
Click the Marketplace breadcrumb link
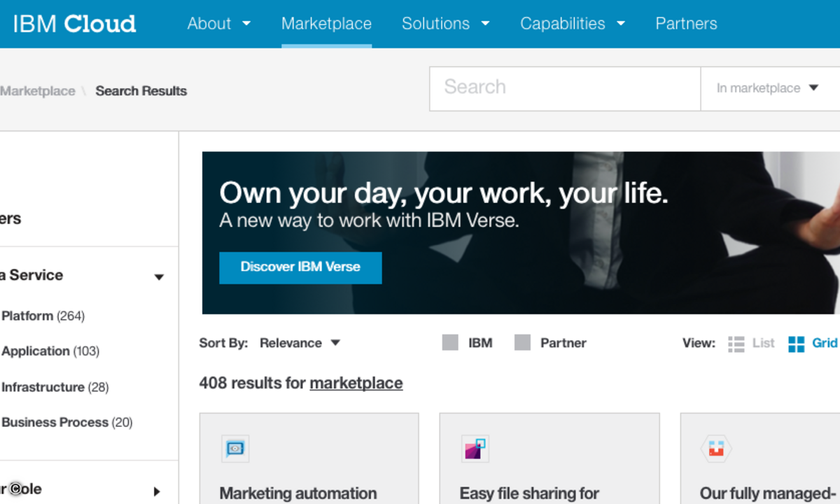coord(38,91)
